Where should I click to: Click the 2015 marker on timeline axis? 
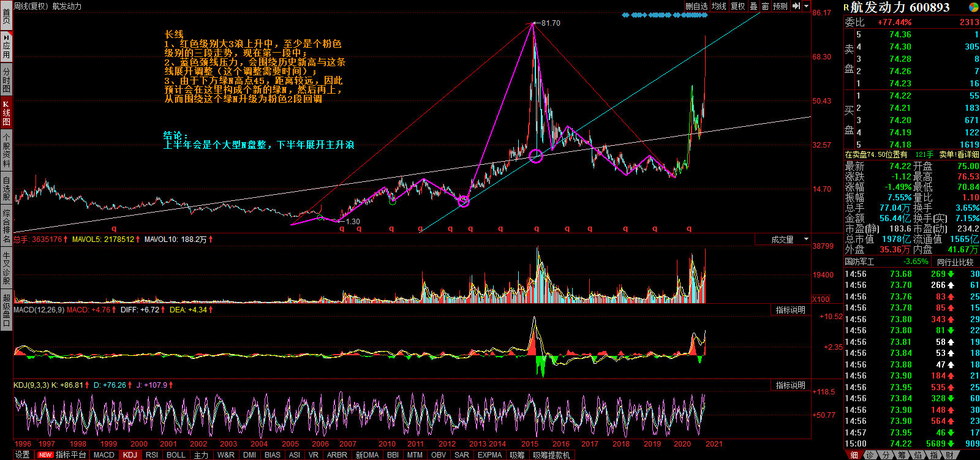click(x=530, y=444)
